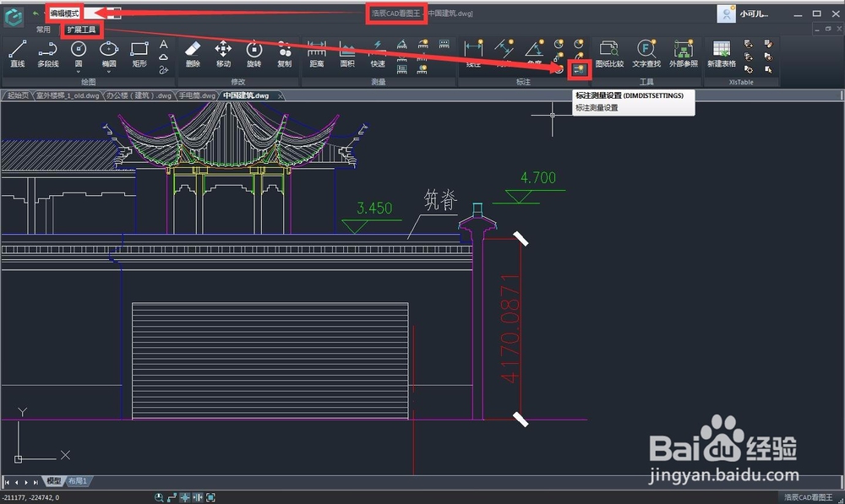Click the app logo menu button
This screenshot has height=504, width=845.
pos(14,17)
